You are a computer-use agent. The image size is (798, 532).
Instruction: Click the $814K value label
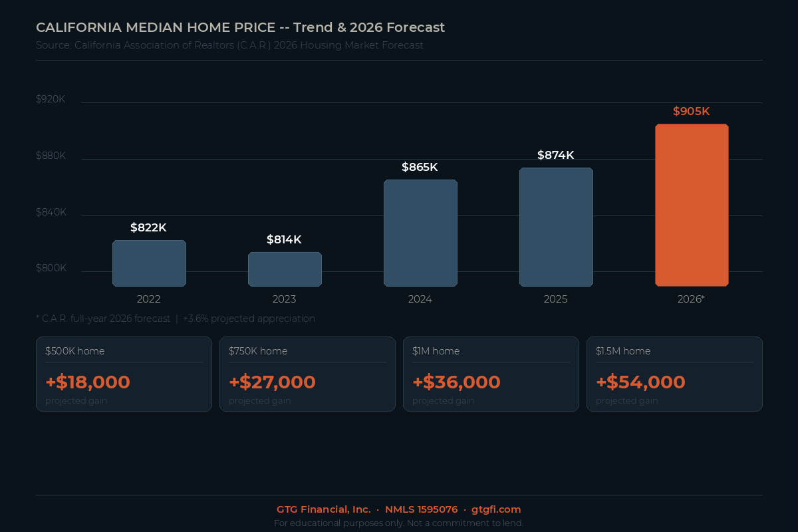tap(284, 239)
